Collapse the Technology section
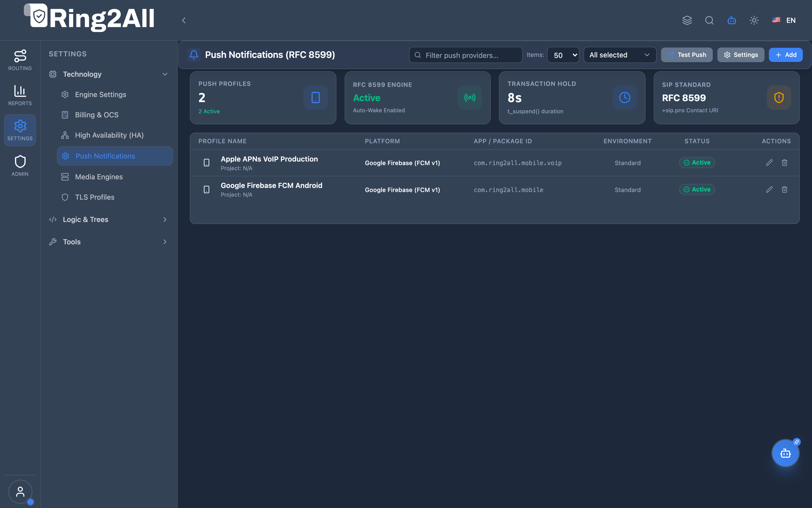 [x=108, y=74]
